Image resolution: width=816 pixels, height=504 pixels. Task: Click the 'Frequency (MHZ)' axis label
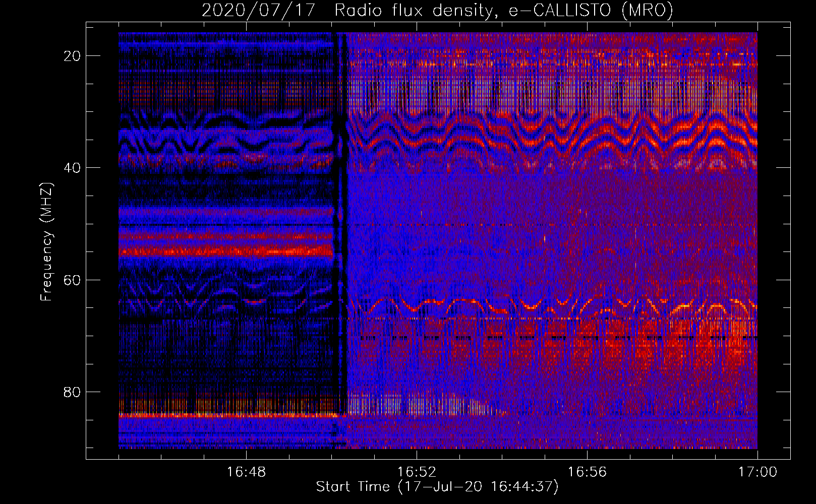[46, 242]
